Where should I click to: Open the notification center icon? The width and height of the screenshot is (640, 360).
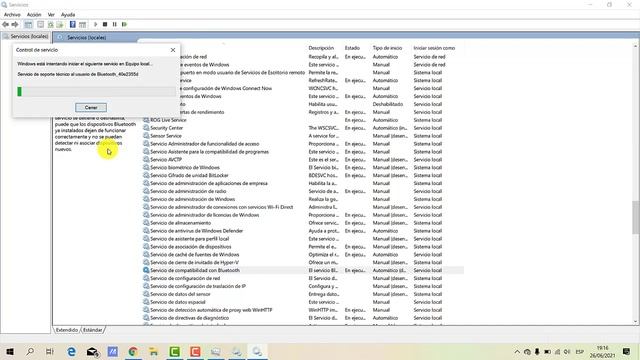(x=627, y=351)
